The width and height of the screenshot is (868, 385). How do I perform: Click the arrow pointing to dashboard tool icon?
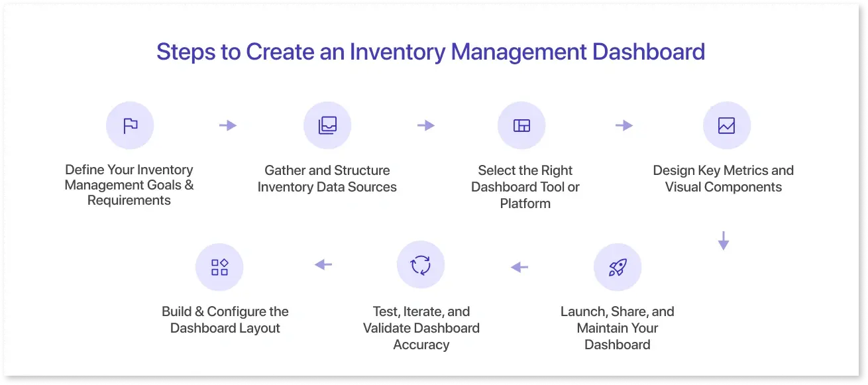click(425, 125)
